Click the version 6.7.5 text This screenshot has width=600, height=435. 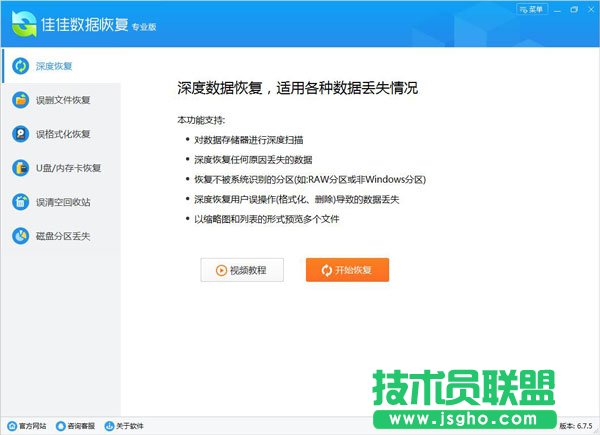pyautogui.click(x=576, y=426)
